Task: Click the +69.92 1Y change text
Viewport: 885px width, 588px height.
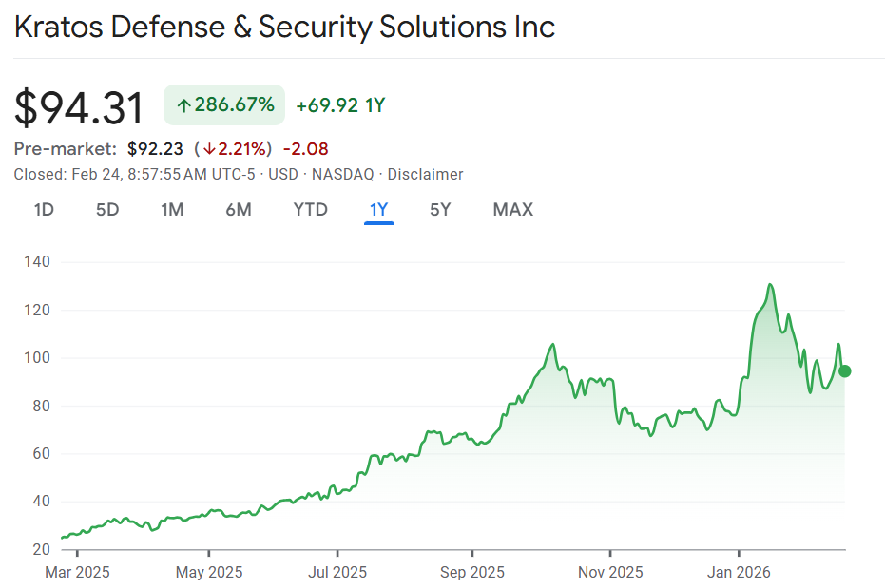Action: coord(340,105)
